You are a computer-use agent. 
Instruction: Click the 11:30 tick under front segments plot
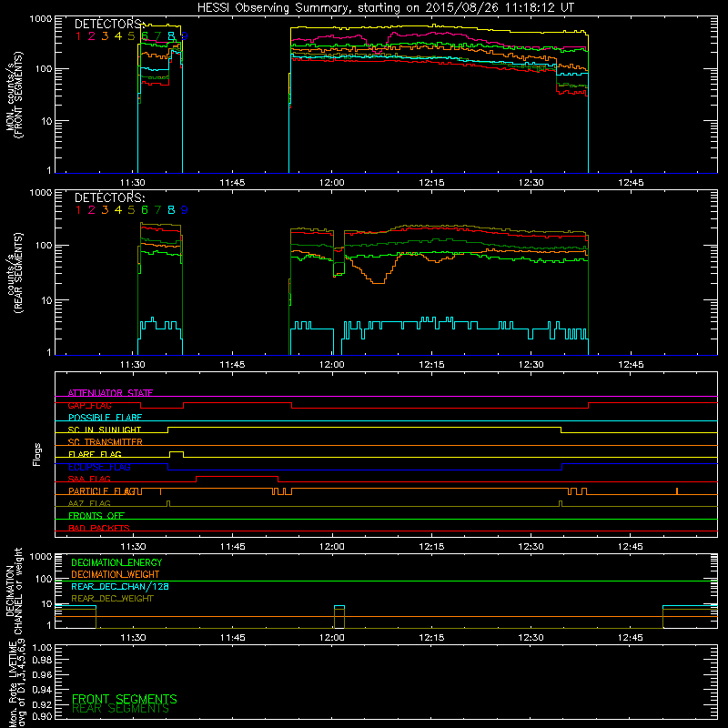coord(133,183)
